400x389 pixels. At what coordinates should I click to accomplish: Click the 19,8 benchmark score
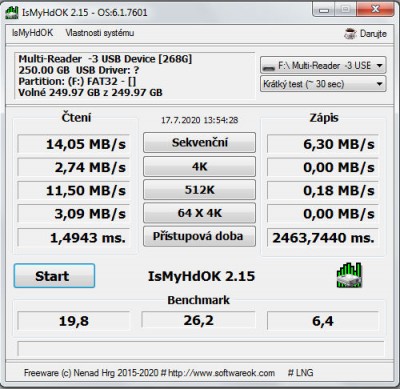click(x=74, y=321)
